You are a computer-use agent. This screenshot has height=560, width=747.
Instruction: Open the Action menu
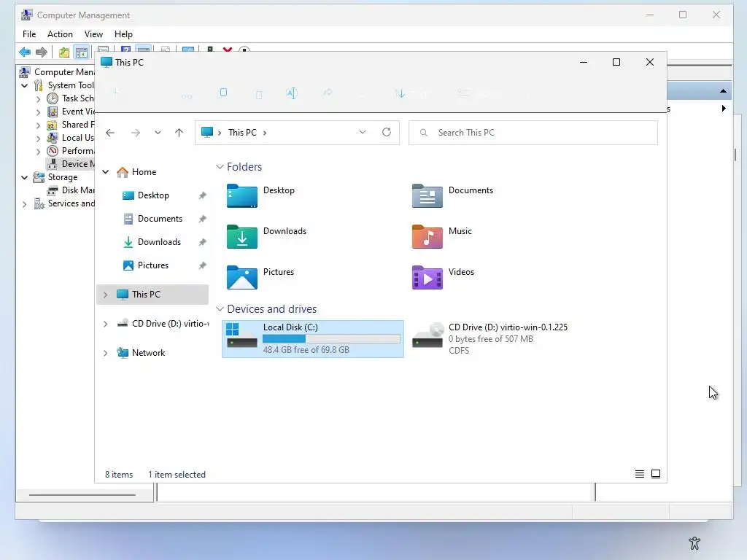60,34
